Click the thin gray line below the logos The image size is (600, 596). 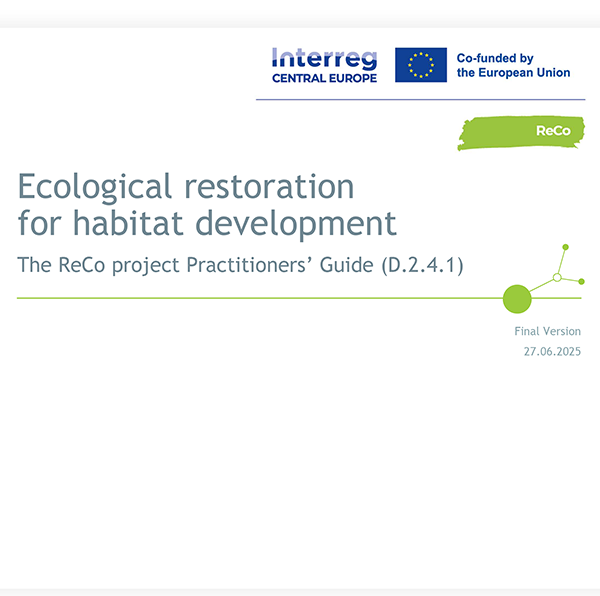[x=420, y=100]
